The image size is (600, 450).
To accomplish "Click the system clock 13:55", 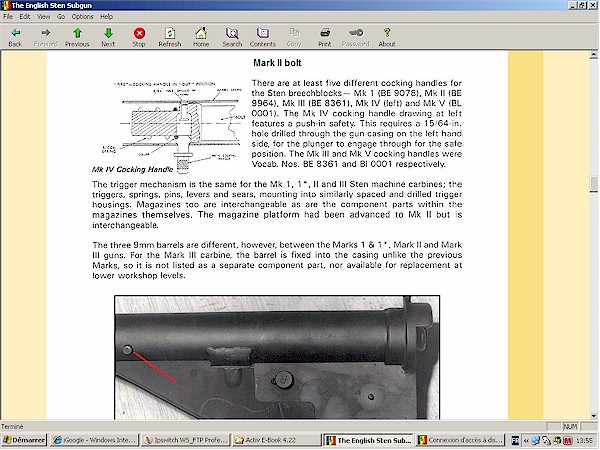I will click(x=584, y=441).
